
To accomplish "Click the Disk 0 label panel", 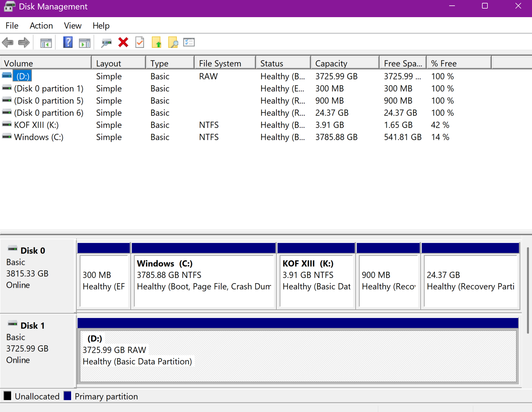I will point(38,276).
